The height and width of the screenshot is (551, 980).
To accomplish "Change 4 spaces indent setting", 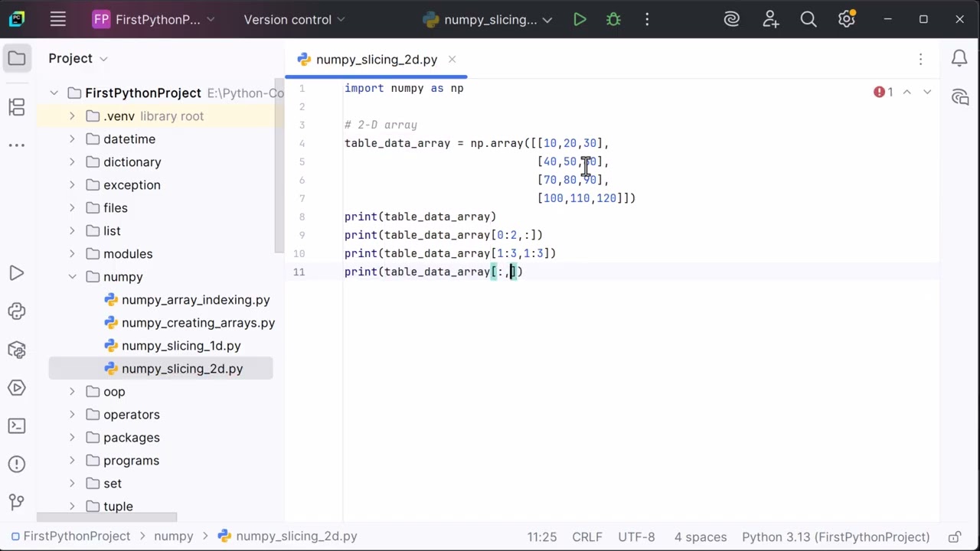I will pos(700,537).
